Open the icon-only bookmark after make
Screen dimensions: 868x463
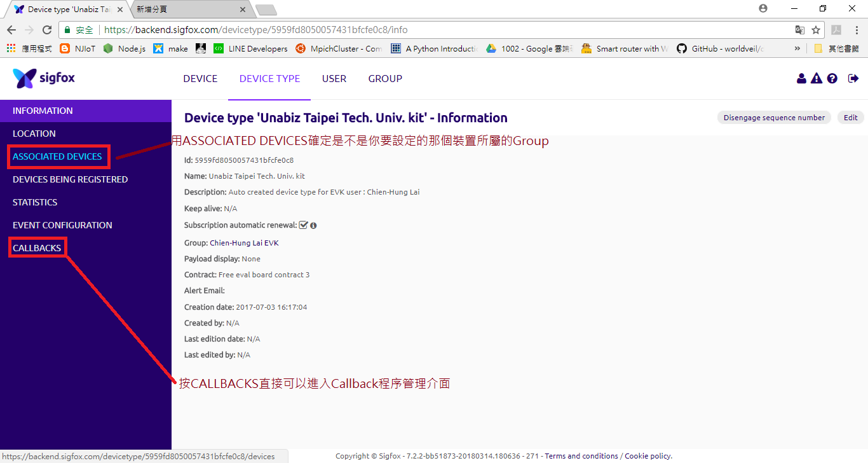tap(201, 48)
